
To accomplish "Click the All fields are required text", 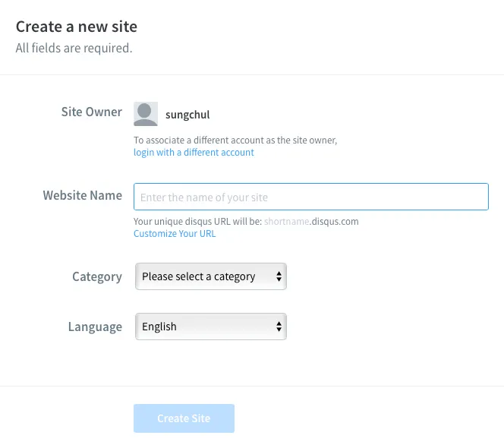I will (x=74, y=48).
